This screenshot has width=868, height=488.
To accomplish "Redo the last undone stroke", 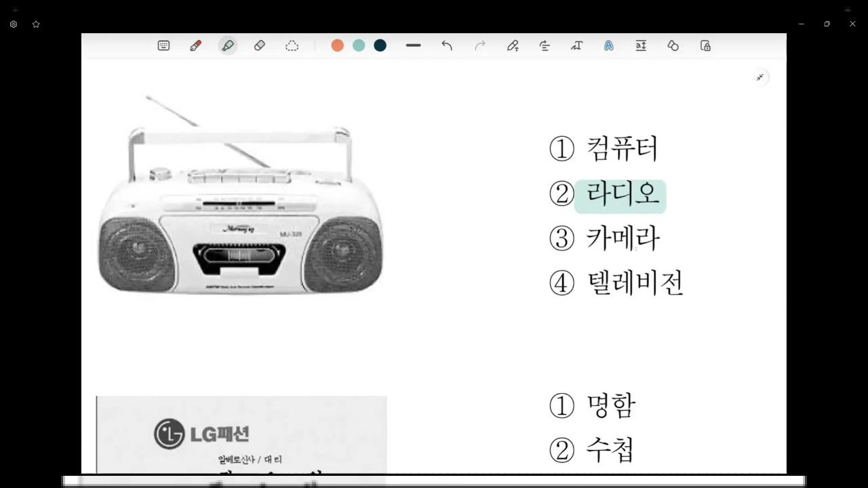I will click(x=480, y=45).
